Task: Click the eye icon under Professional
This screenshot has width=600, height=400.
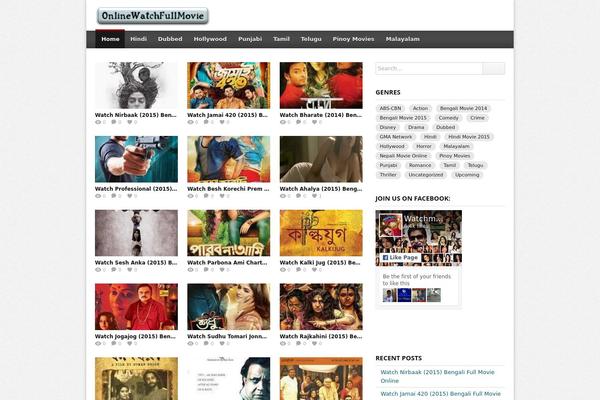Action: pyautogui.click(x=98, y=196)
